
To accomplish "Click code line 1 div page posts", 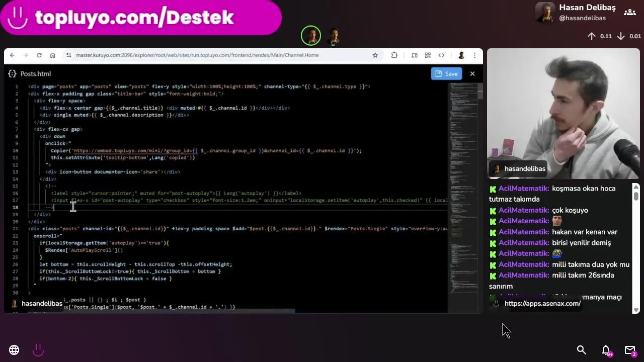I will (x=199, y=86).
